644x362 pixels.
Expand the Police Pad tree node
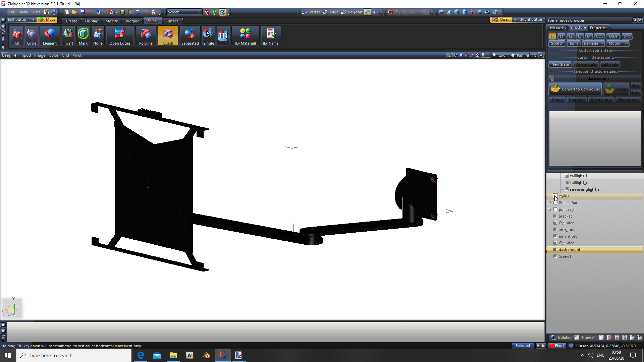(x=549, y=203)
